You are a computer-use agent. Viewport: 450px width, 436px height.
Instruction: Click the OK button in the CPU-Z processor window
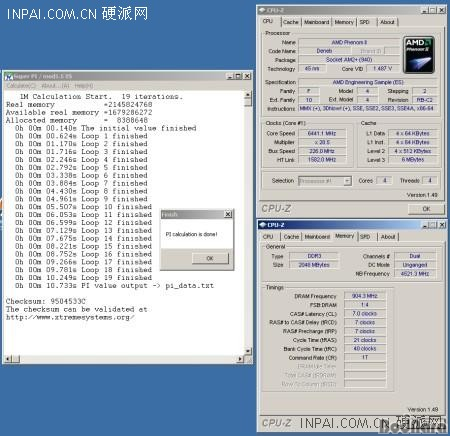(426, 209)
